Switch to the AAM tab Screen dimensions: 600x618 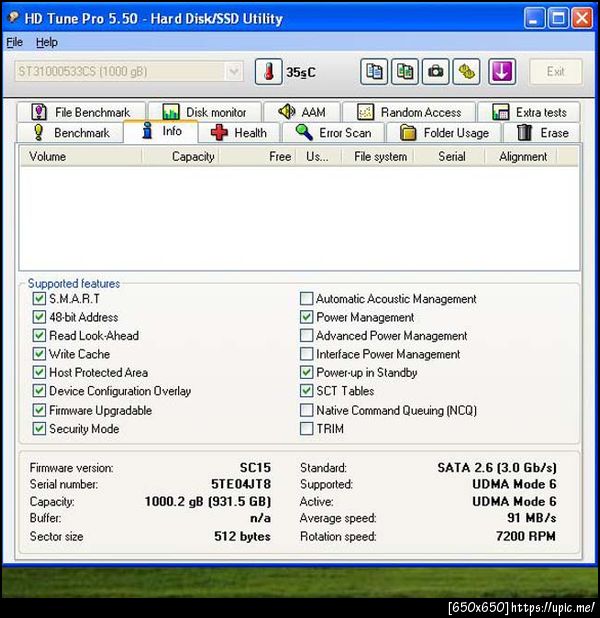coord(302,112)
